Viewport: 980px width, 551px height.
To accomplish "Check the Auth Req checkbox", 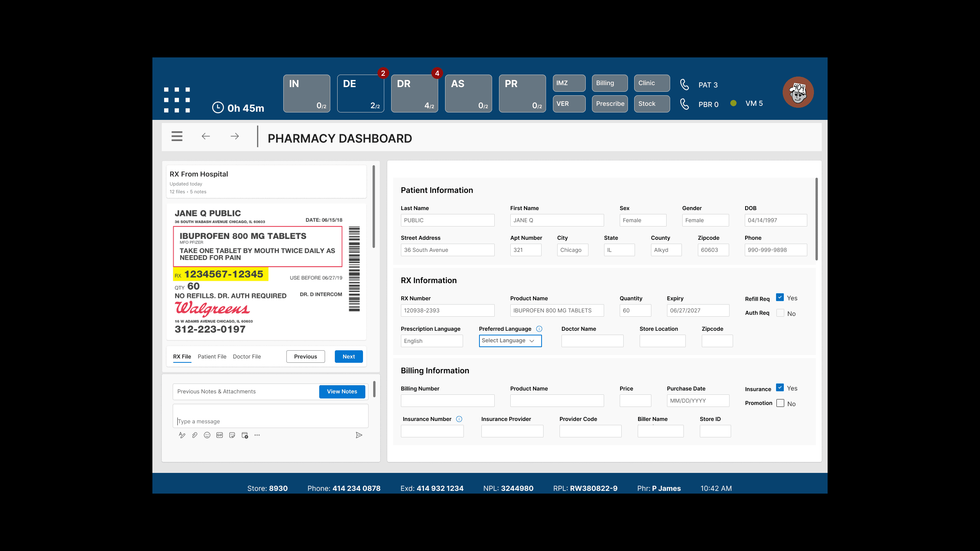I will pyautogui.click(x=780, y=313).
